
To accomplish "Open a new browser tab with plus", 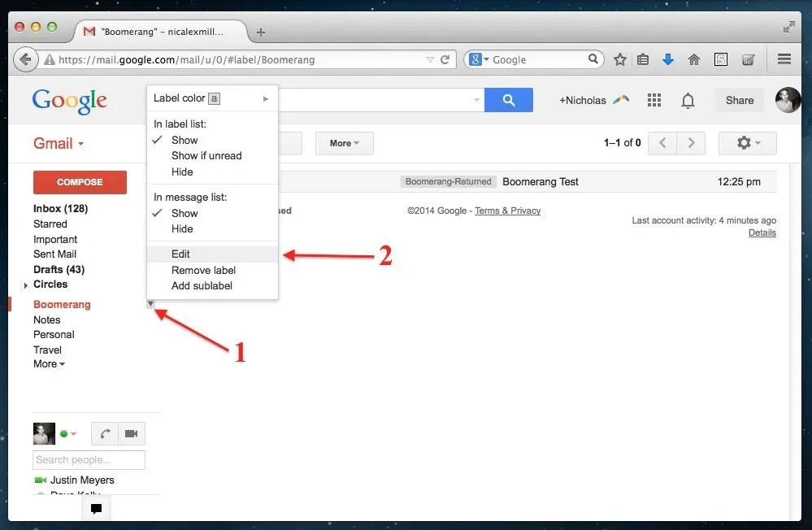I will pyautogui.click(x=261, y=33).
